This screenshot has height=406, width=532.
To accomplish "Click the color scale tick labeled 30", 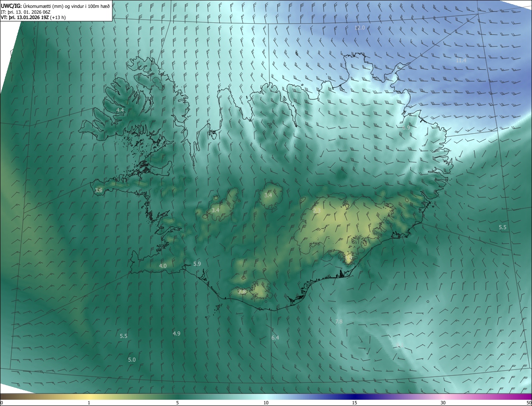I will tap(443, 403).
